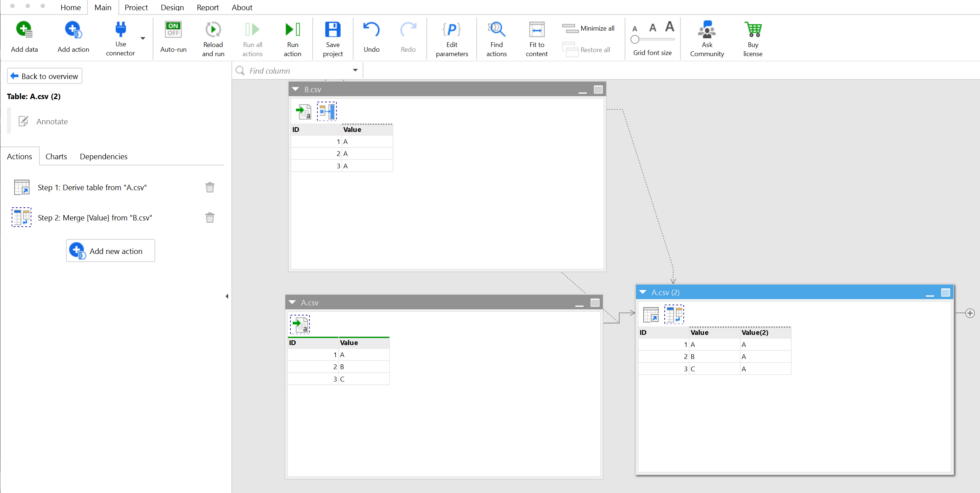
Task: Select the smallest grid font A
Action: point(635,29)
